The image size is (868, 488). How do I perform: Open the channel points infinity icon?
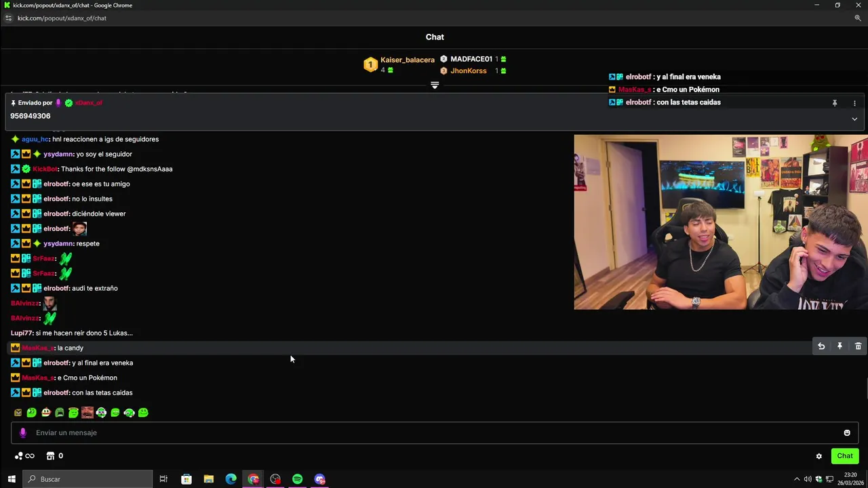point(24,456)
